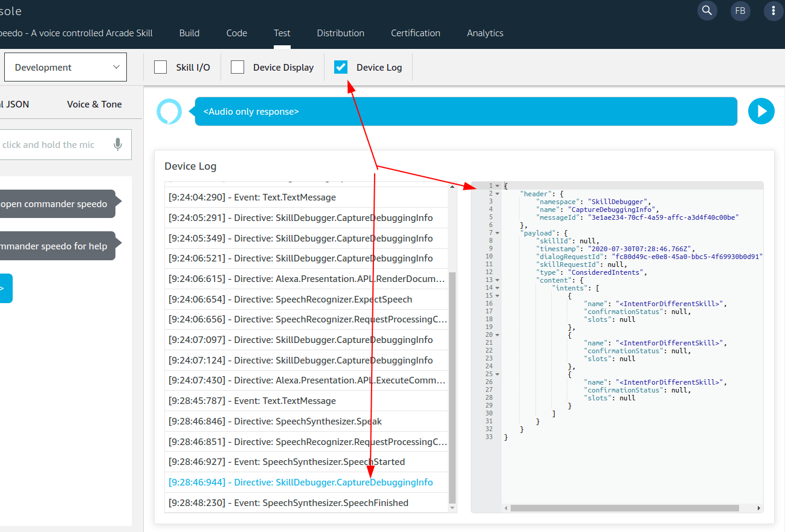Select log entry 9:24:05:349 CaptureDebuggingInfo
This screenshot has width=785, height=532.
(306, 238)
